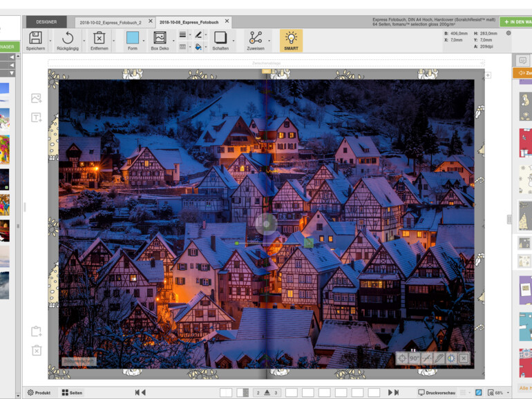Viewport: 532px width, 399px height.
Task: Click the zoom magnifier icon in status bar
Action: pyautogui.click(x=491, y=393)
